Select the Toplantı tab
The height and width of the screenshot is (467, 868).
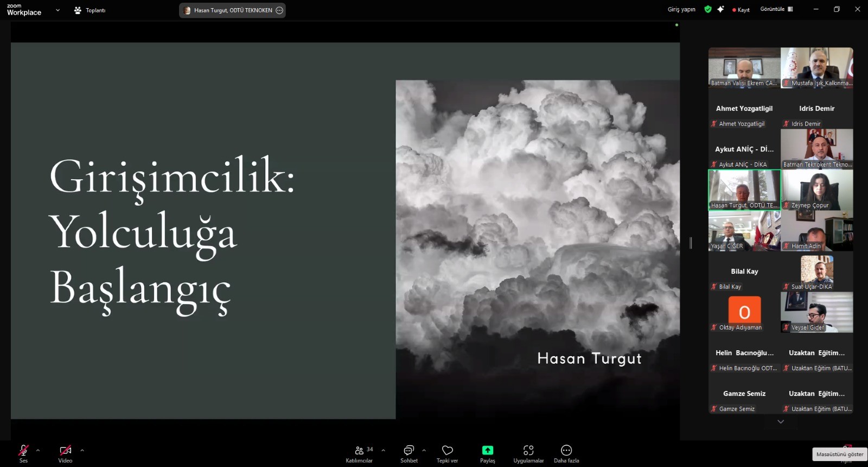click(x=90, y=10)
